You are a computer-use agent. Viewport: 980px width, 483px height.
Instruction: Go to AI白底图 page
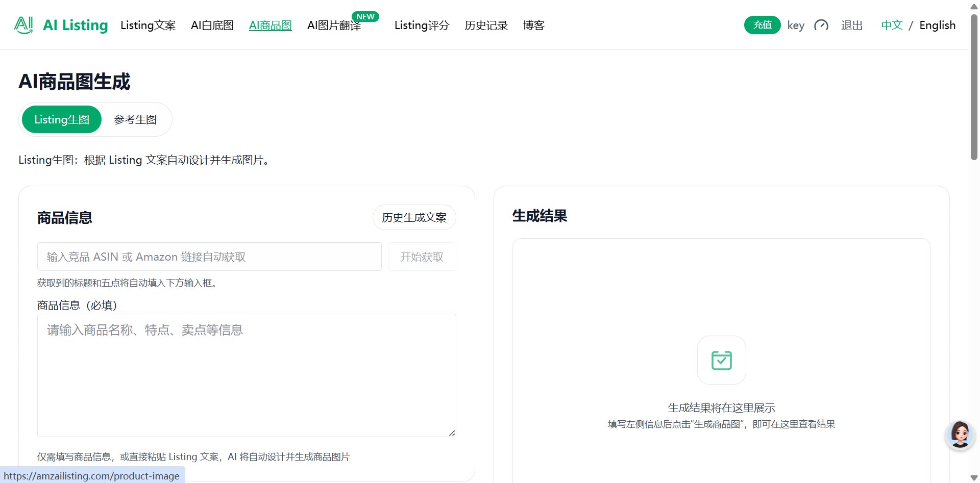tap(212, 25)
